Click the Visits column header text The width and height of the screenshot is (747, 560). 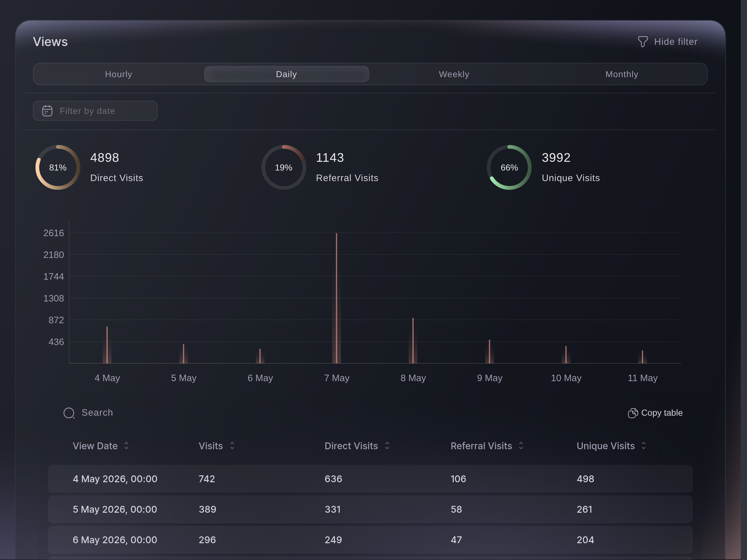(211, 446)
